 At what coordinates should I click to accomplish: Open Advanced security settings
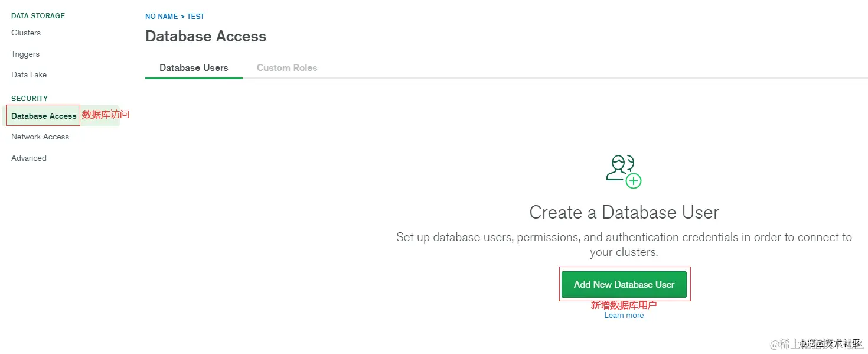(x=29, y=158)
